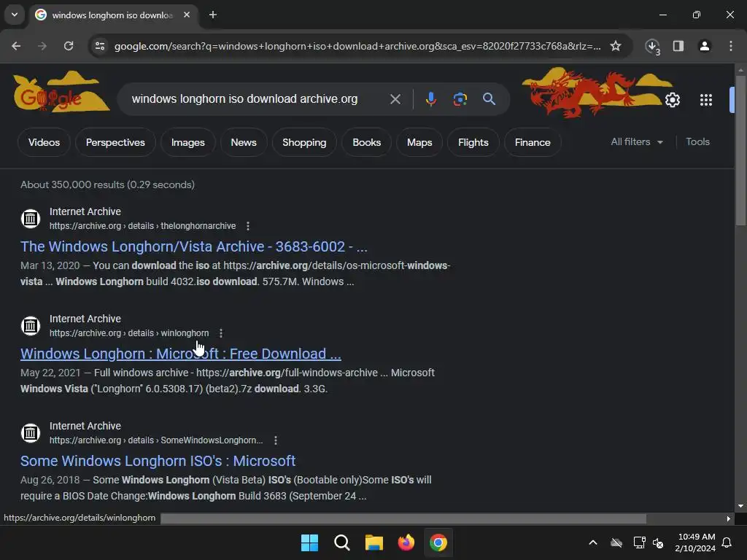Expand the All filters dropdown

[637, 142]
